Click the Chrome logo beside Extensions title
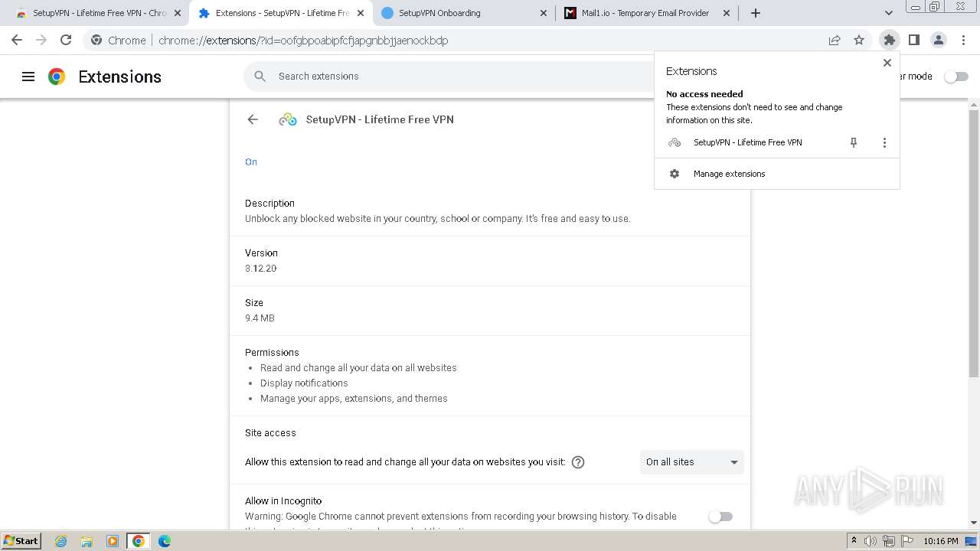 (57, 77)
